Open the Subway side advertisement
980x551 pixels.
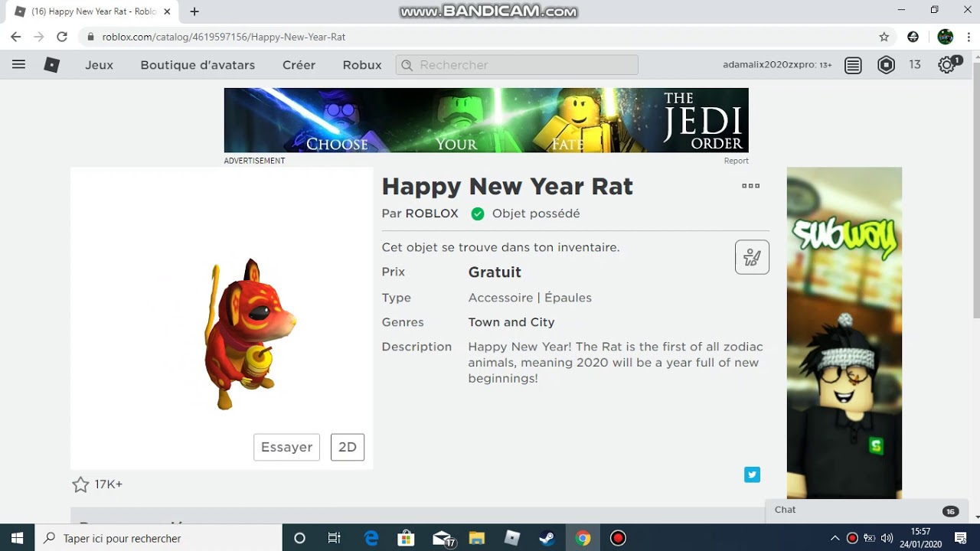coord(844,333)
